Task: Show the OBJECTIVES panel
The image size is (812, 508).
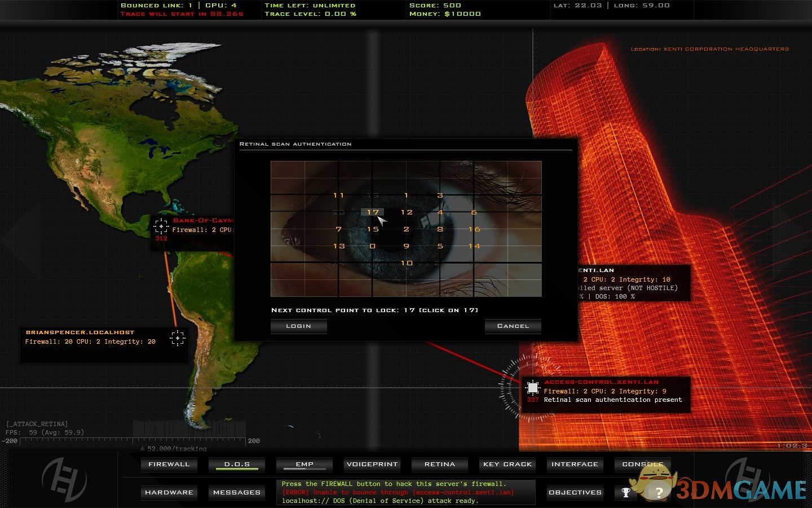Action: (x=575, y=492)
